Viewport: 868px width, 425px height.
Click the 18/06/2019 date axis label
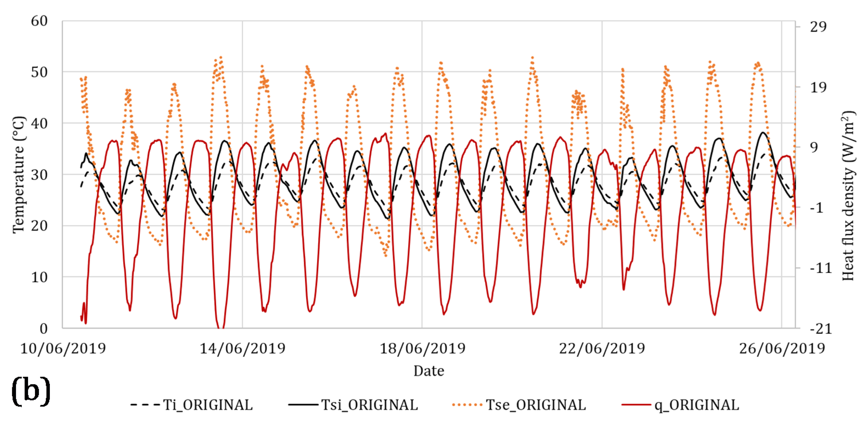[x=422, y=348]
